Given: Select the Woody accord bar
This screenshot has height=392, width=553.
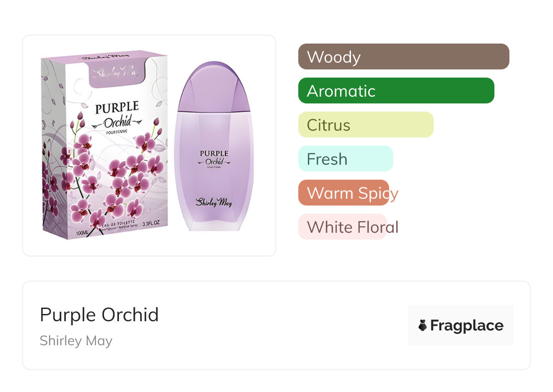Looking at the screenshot, I should [x=403, y=57].
